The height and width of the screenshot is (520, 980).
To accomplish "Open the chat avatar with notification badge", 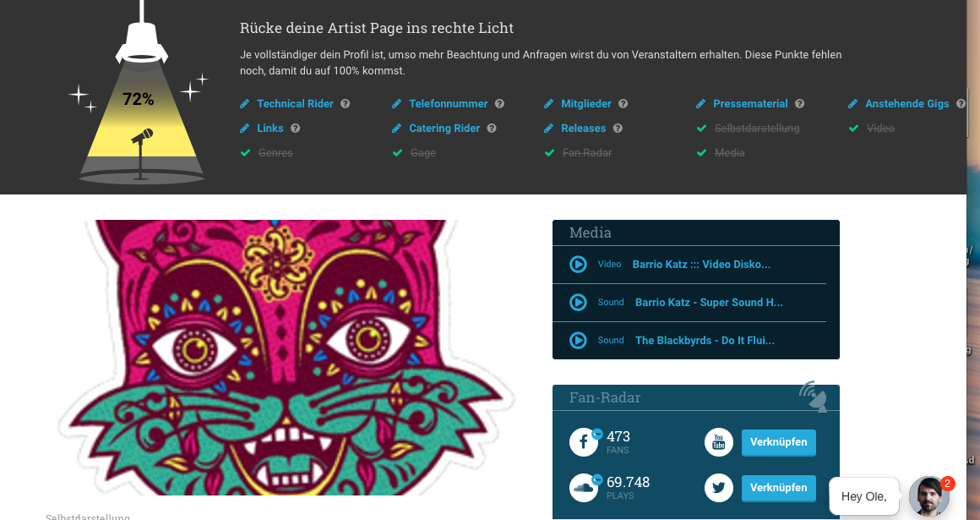I will (929, 496).
